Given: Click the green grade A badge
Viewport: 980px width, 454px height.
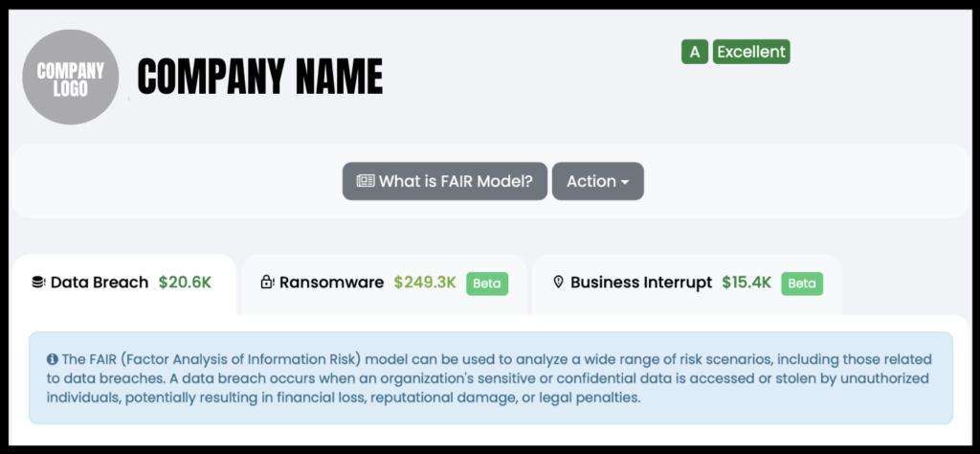Looking at the screenshot, I should pyautogui.click(x=694, y=52).
